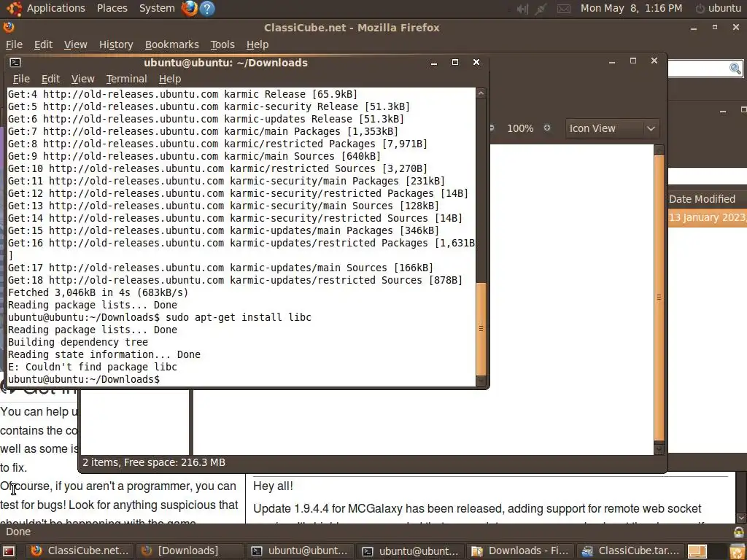This screenshot has height=560, width=747.
Task: Click the file manager vertical scrollbar thumb
Action: pyautogui.click(x=659, y=297)
